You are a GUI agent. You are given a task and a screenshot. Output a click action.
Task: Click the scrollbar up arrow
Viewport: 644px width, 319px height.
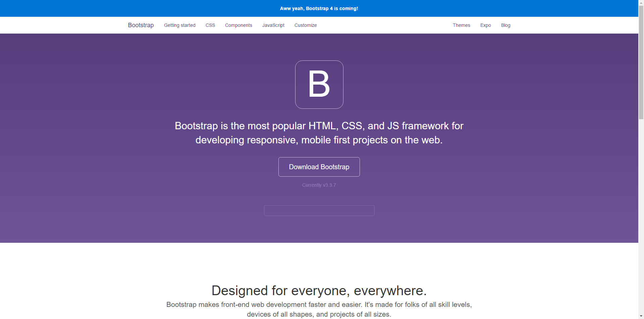[x=641, y=3]
